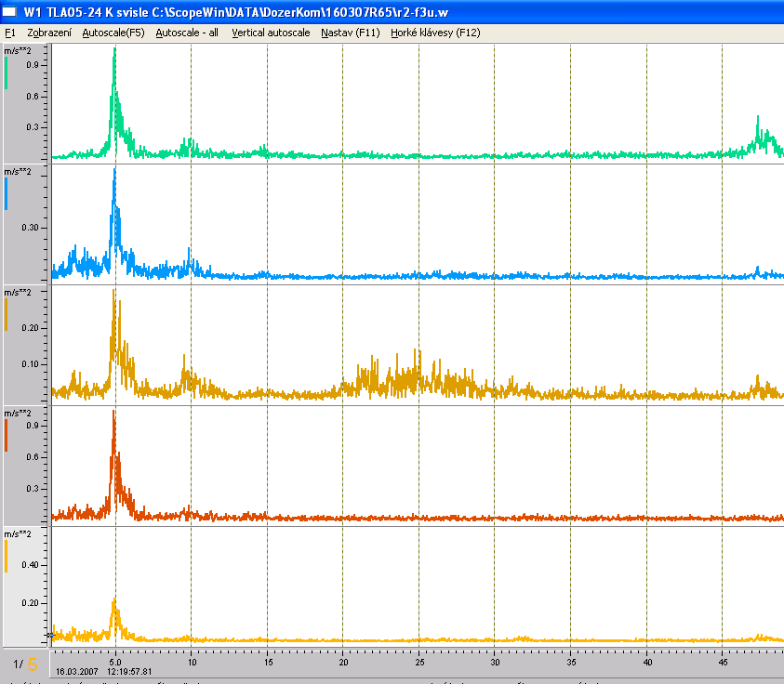Viewport: 784px width, 684px height.
Task: Click the time axis label 15
Action: point(269,663)
